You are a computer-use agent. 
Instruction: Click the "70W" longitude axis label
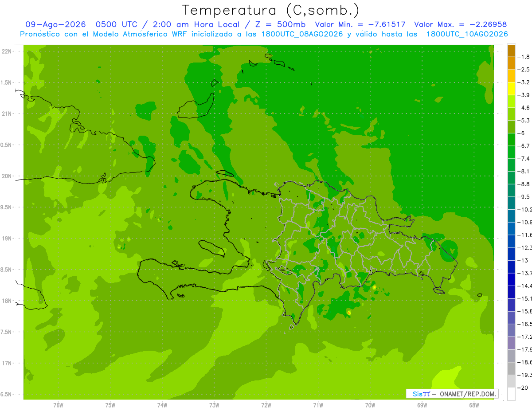pos(370,405)
